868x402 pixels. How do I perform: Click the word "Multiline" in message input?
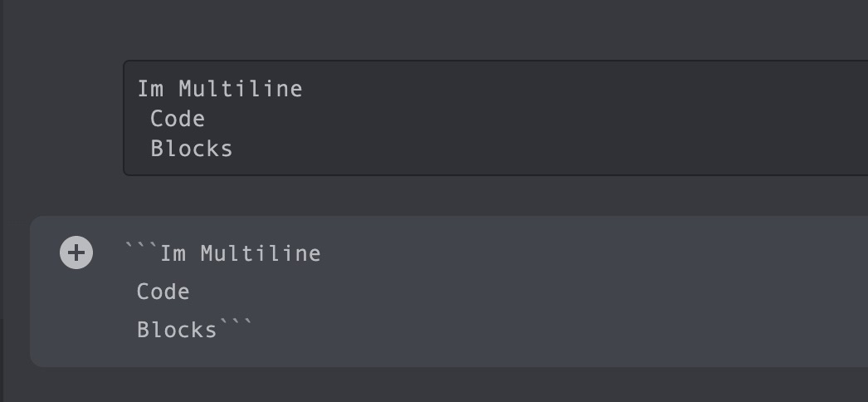[x=261, y=253]
